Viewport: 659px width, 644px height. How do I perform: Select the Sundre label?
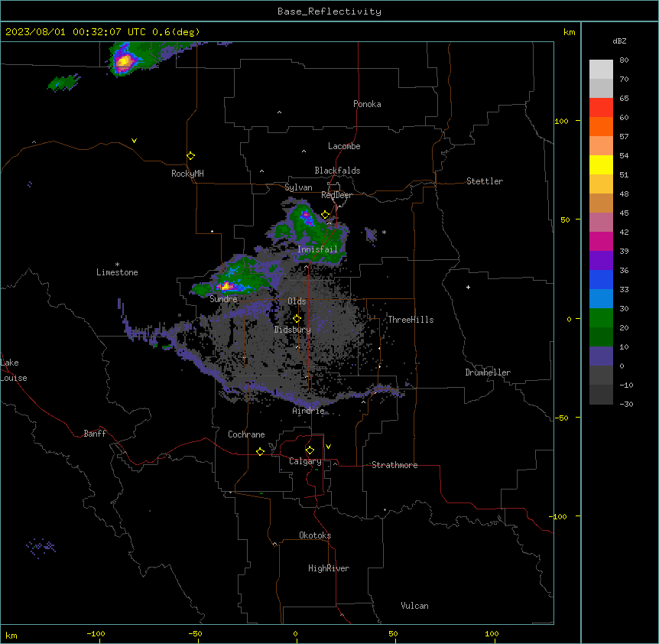click(x=223, y=299)
